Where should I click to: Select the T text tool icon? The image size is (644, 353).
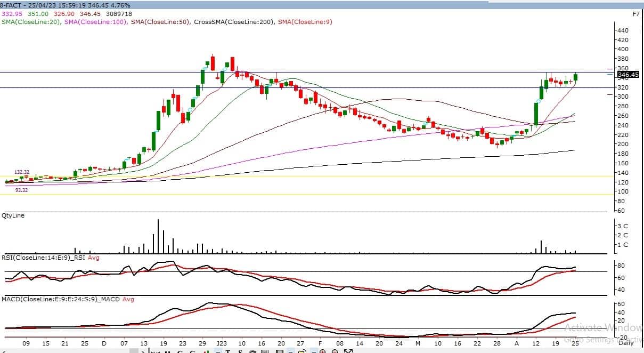click(x=227, y=351)
